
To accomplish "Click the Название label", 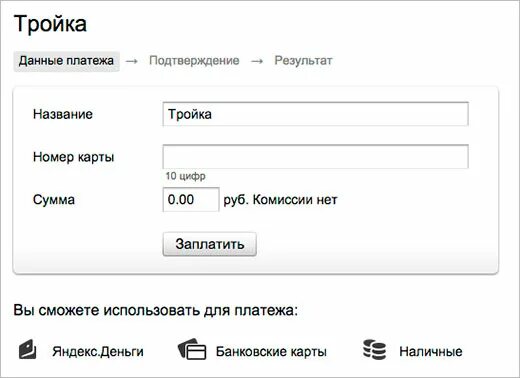I will (63, 114).
